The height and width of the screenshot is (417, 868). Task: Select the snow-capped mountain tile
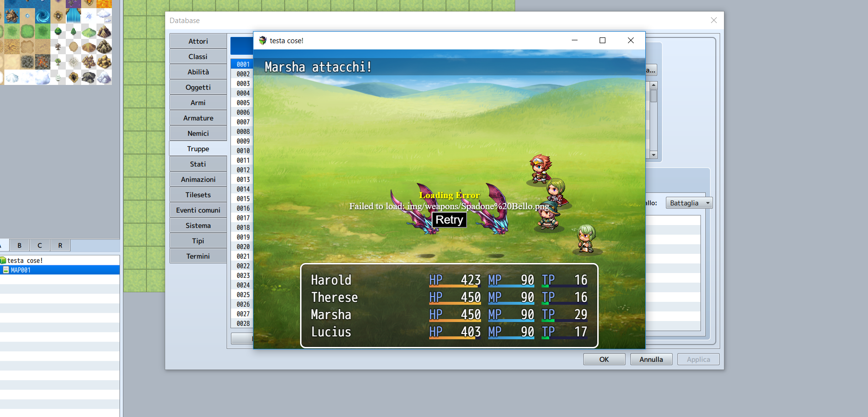coord(104,78)
